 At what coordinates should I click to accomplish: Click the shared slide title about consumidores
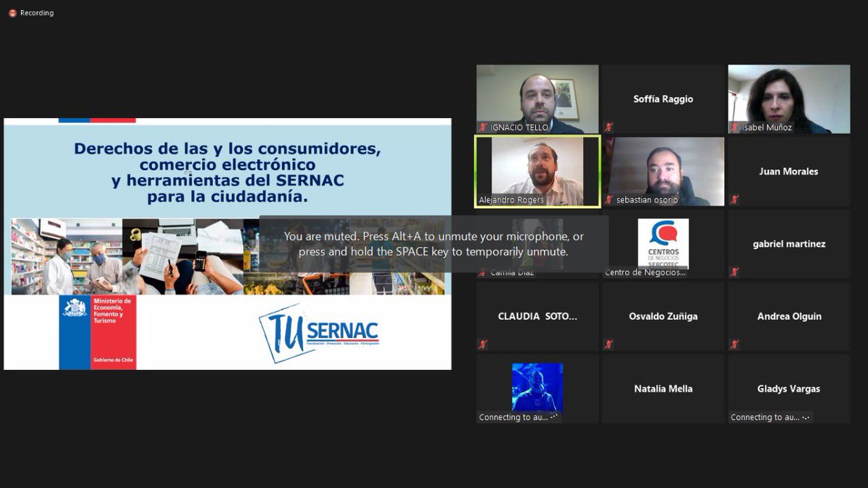click(x=227, y=172)
